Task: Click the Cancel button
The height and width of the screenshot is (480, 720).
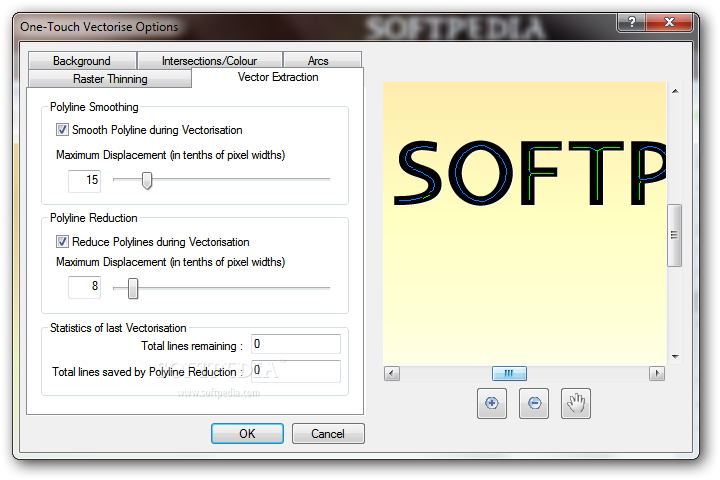Action: pos(328,434)
